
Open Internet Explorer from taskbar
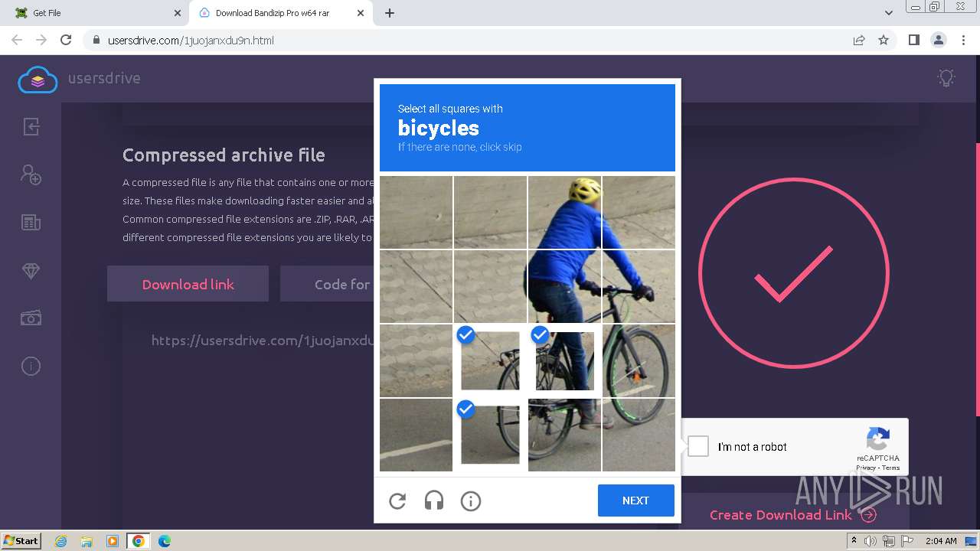[60, 541]
